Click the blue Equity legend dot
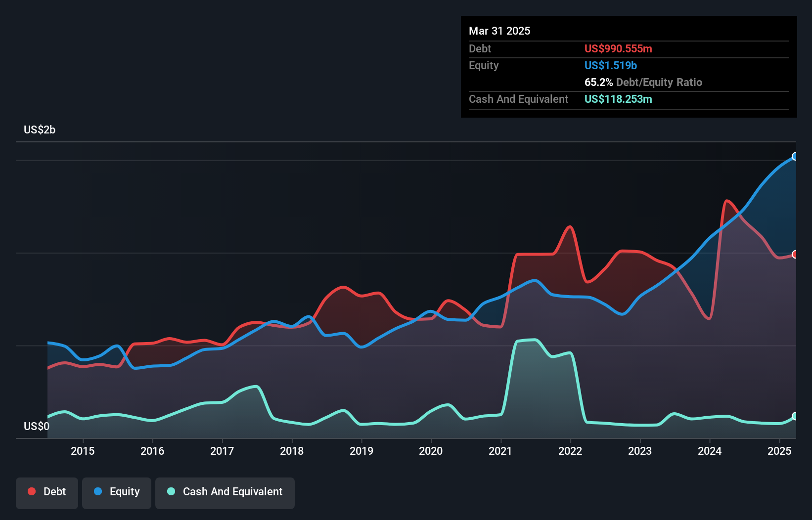The image size is (812, 520). 98,491
